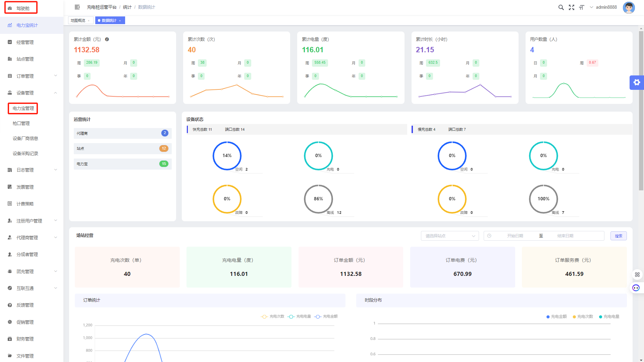The width and height of the screenshot is (644, 362).
Task: Click the 经营管理 sidebar icon
Action: (10, 42)
